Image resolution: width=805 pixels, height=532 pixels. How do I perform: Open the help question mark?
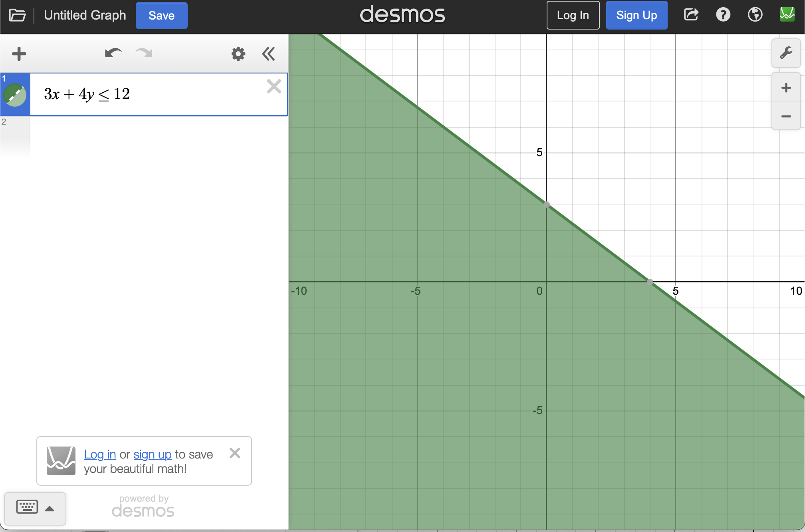[x=723, y=15]
